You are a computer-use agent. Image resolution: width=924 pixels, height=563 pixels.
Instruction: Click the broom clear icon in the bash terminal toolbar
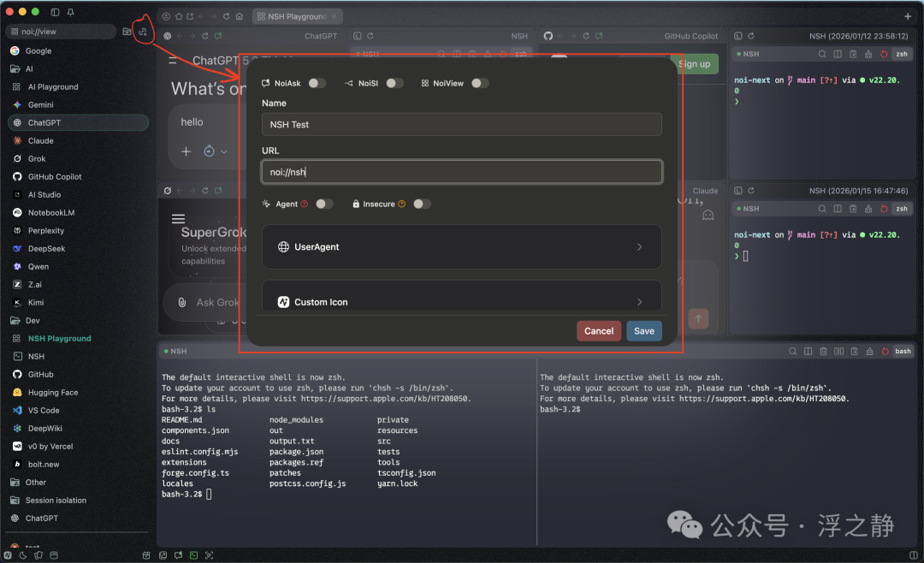pos(869,352)
